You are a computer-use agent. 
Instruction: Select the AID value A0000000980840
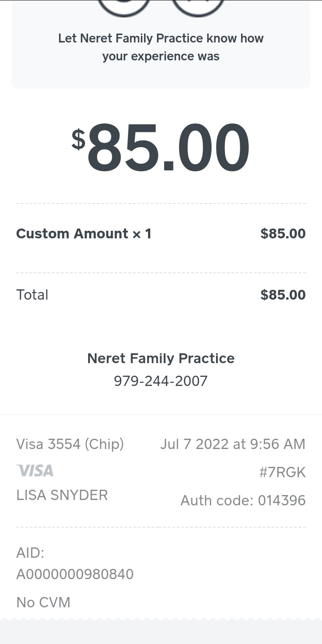point(75,574)
